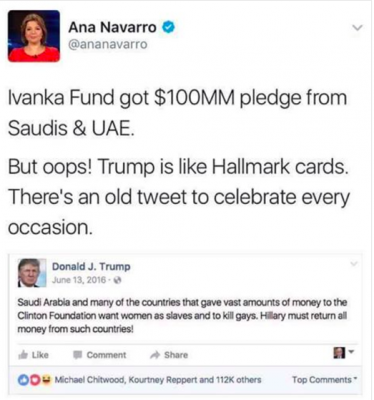Open the posting-as profile selector dropdown
Image resolution: width=374 pixels, height=400 pixels.
[342, 353]
